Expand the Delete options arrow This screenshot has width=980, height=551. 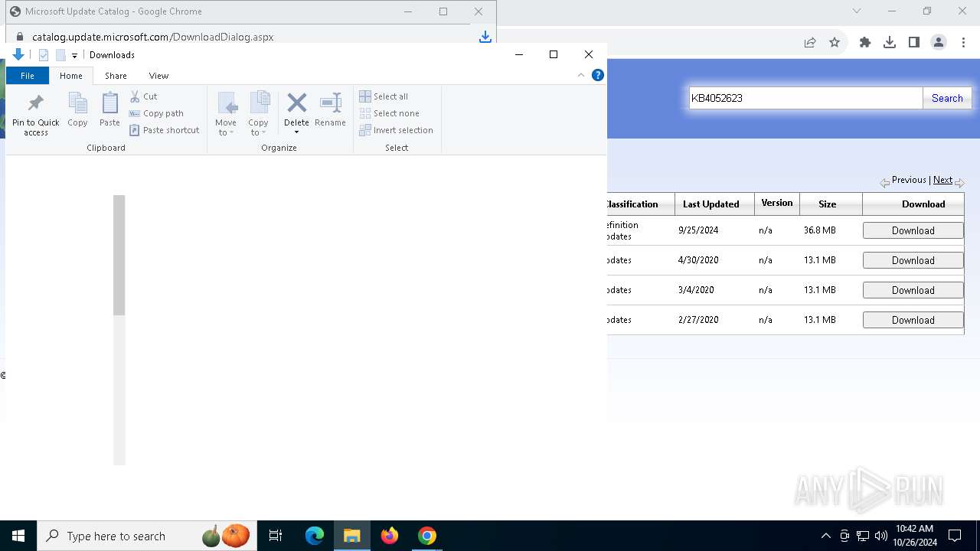[x=296, y=132]
